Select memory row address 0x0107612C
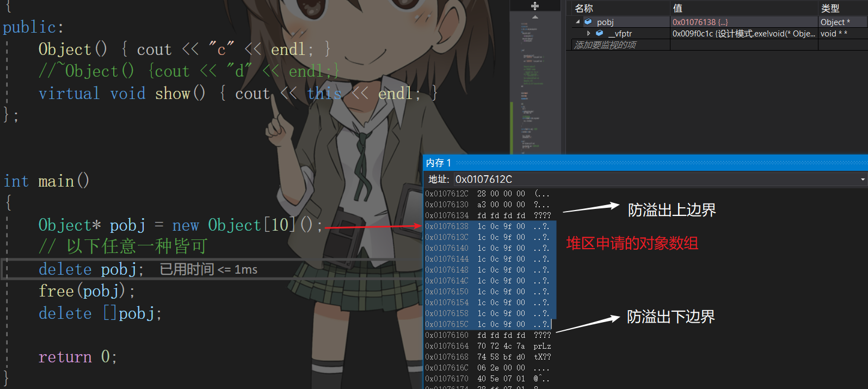Viewport: 868px width, 389px height. pyautogui.click(x=447, y=194)
